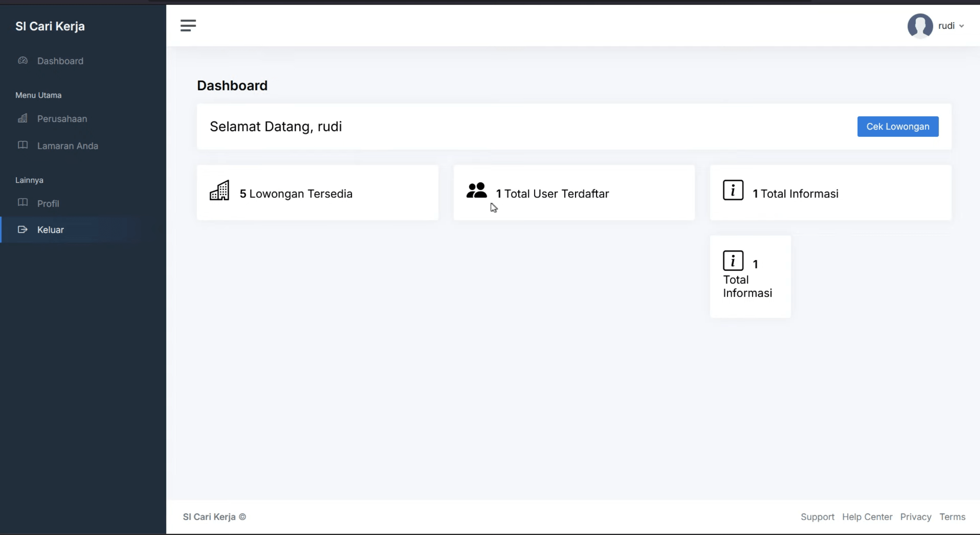Toggle the sidebar with the hamburger menu icon
The width and height of the screenshot is (980, 535).
pyautogui.click(x=188, y=26)
